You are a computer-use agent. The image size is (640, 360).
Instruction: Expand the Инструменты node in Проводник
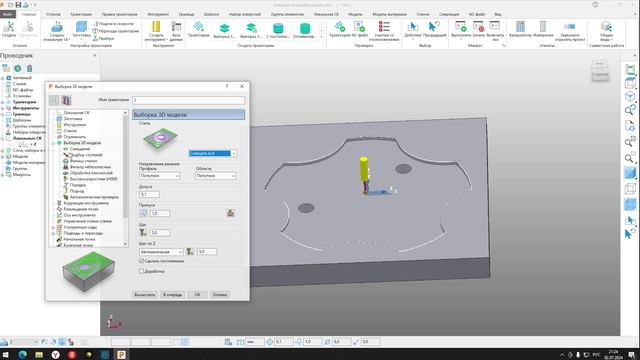click(x=2, y=108)
